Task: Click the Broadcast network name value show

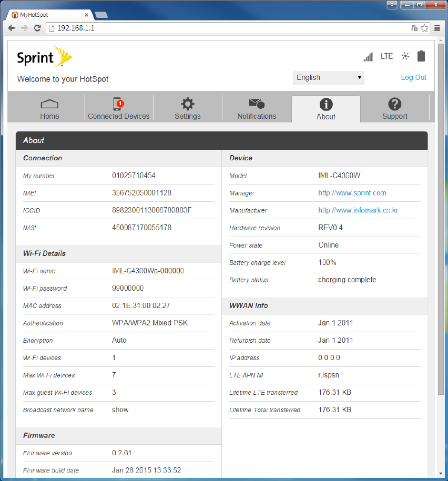Action: tap(120, 410)
